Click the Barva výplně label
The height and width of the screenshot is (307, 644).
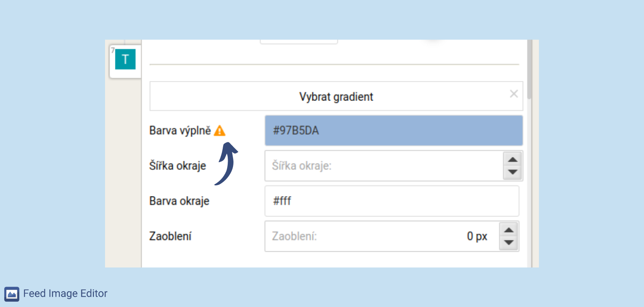coord(180,130)
